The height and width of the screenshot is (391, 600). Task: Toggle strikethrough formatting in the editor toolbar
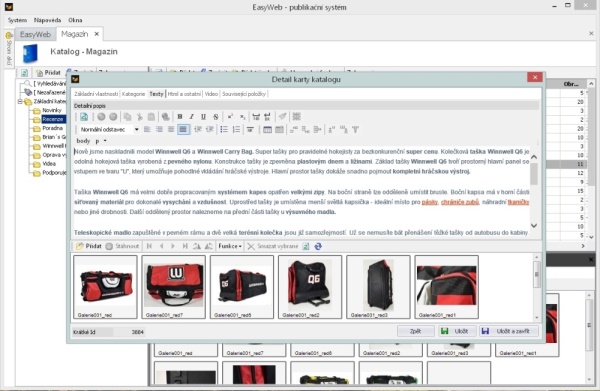tap(216, 117)
